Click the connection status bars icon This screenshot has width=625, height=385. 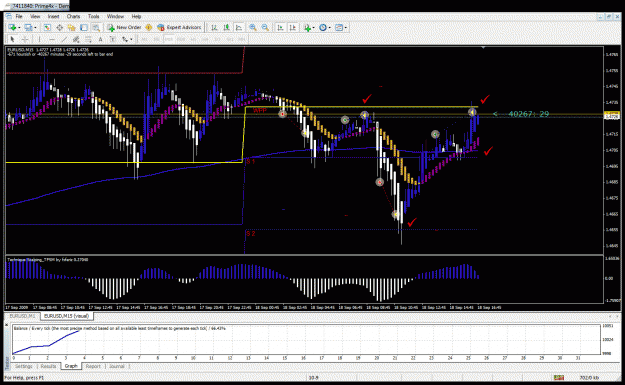tap(559, 377)
